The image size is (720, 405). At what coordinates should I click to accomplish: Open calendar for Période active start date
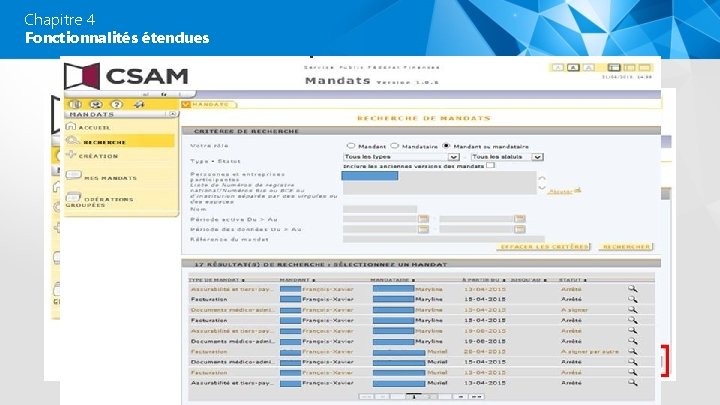point(423,219)
